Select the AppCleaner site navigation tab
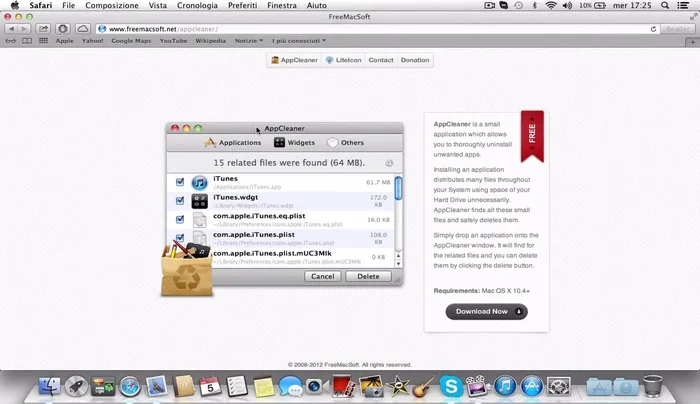Screen dimensions: 700x404 [x=294, y=60]
